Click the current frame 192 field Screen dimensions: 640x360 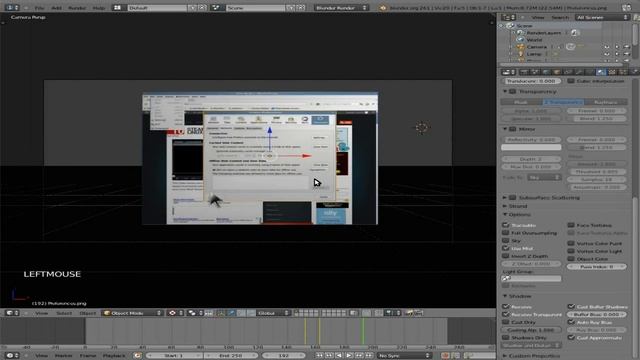284,356
